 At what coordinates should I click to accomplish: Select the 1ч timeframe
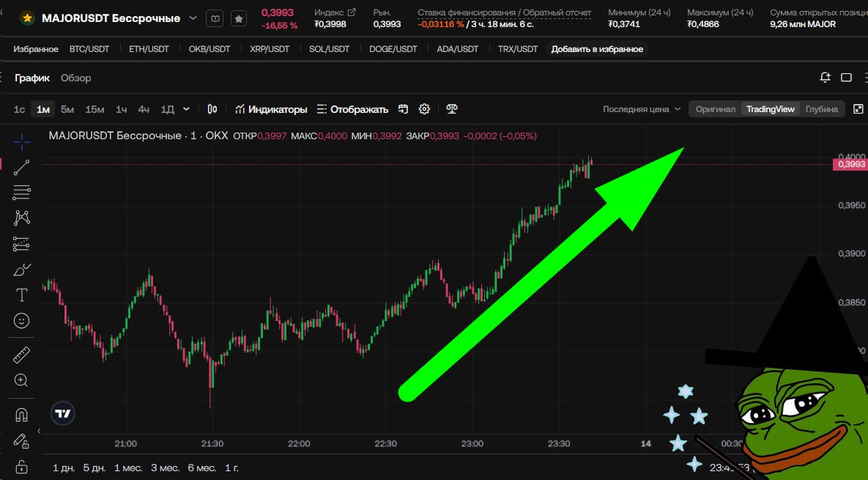coord(122,110)
